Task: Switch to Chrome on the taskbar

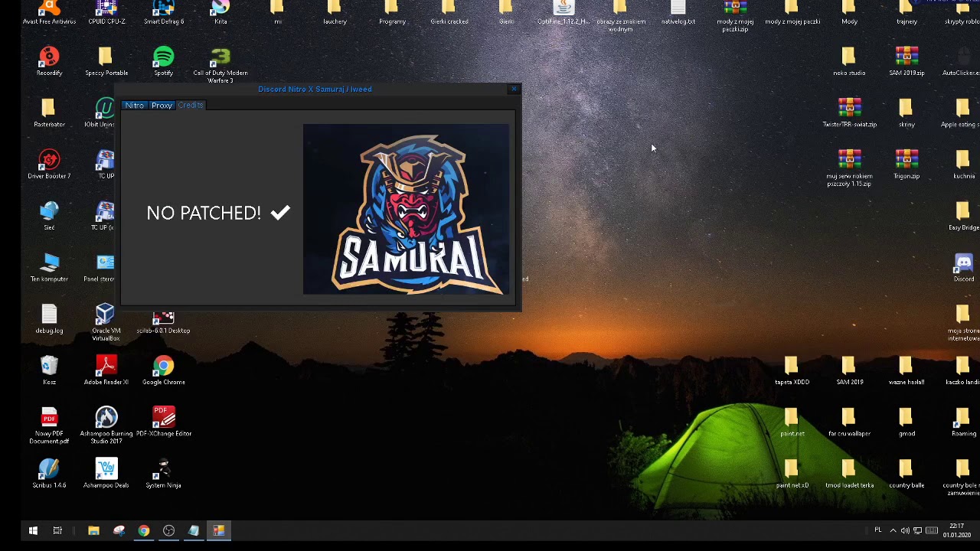Action: pyautogui.click(x=144, y=530)
